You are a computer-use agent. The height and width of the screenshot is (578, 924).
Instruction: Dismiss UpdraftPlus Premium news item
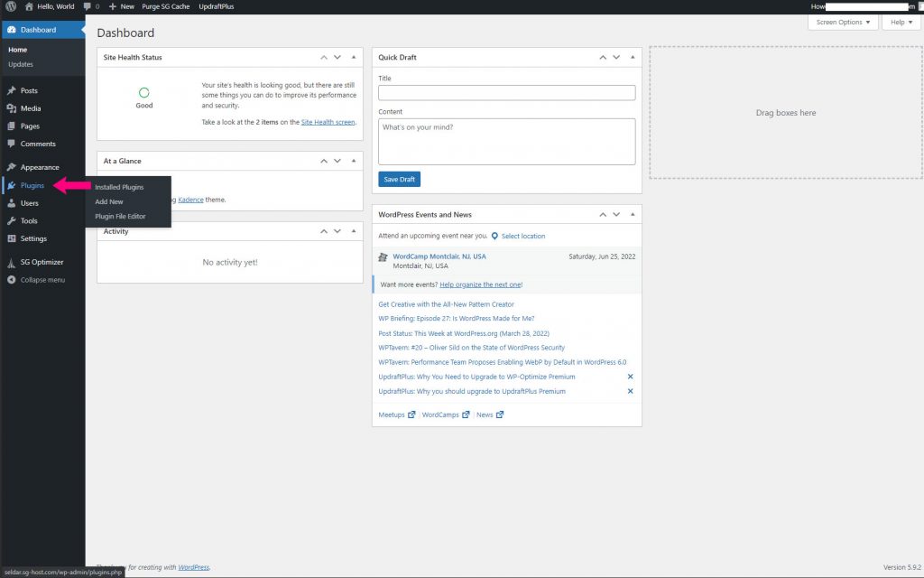[x=630, y=391]
